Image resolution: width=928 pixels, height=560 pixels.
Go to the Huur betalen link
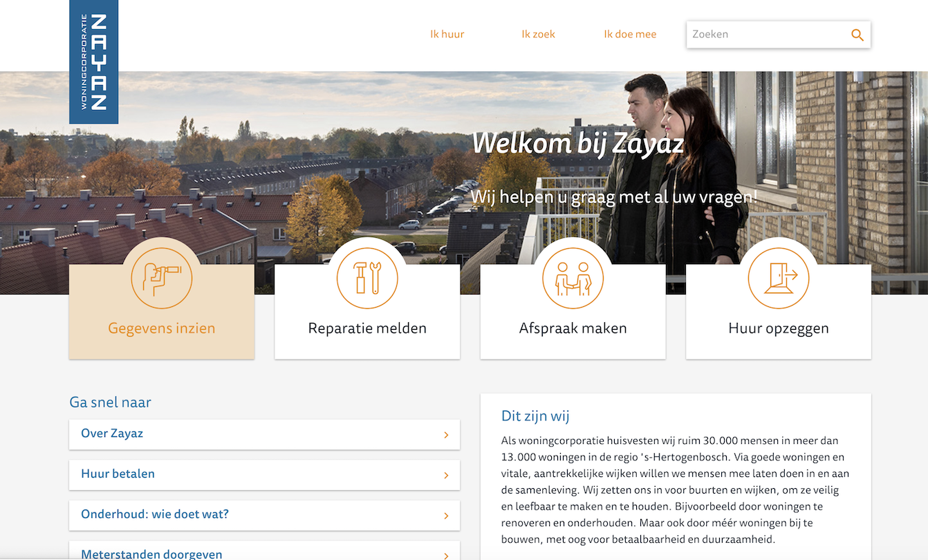click(264, 474)
